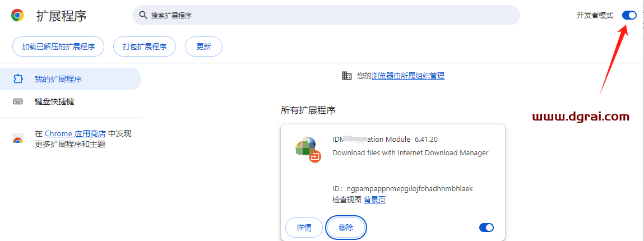Click 加载已解压的扩展程序 button

(x=58, y=47)
